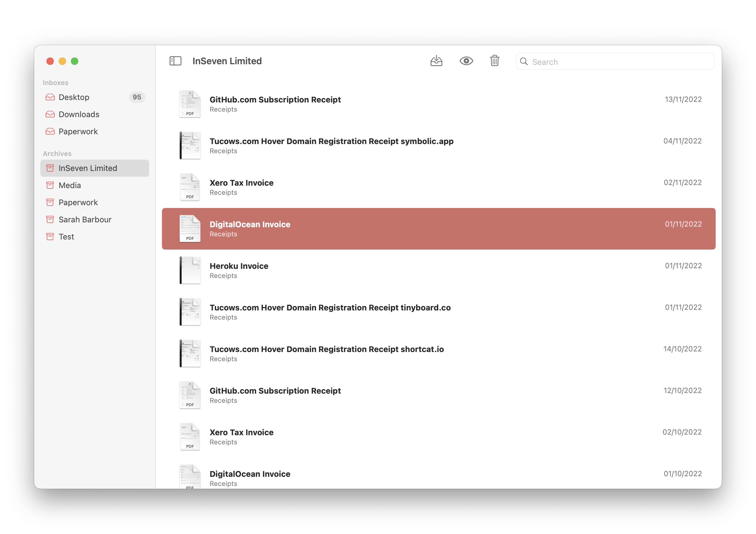This screenshot has width=756, height=534.
Task: Select DigitalOcean Invoice dated 01/11/2022
Action: 439,229
